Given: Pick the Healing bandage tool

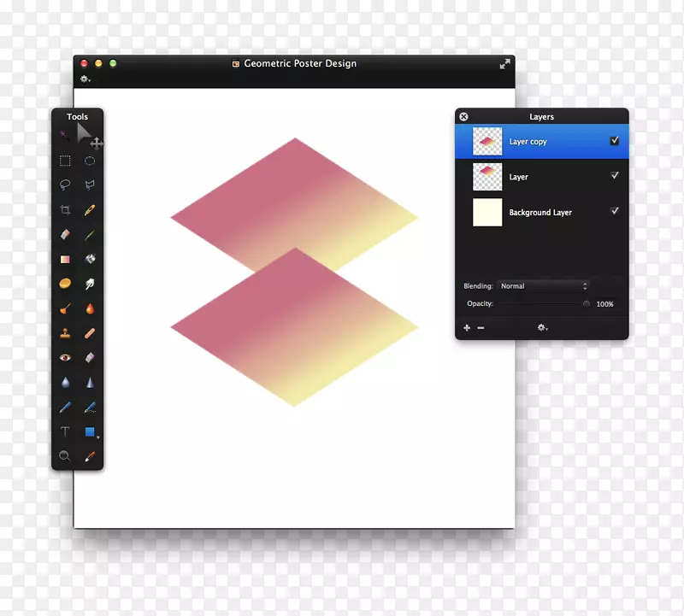Looking at the screenshot, I should click(90, 333).
